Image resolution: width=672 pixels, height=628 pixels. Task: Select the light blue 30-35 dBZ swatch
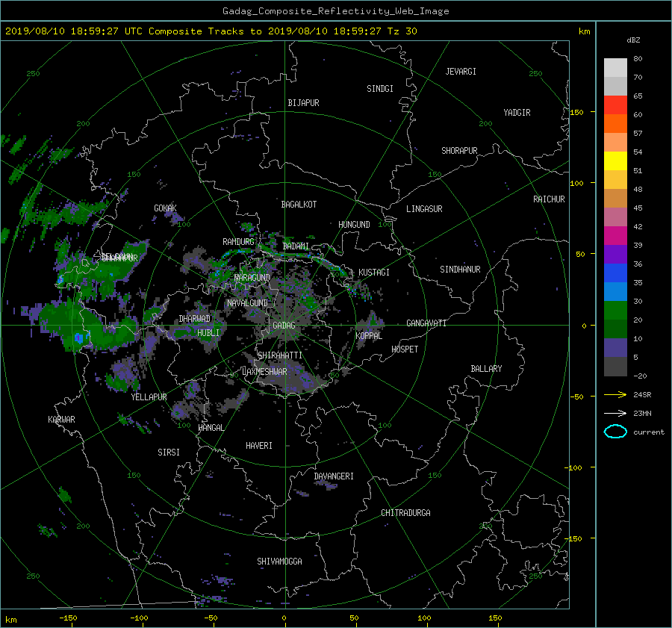pyautogui.click(x=615, y=292)
